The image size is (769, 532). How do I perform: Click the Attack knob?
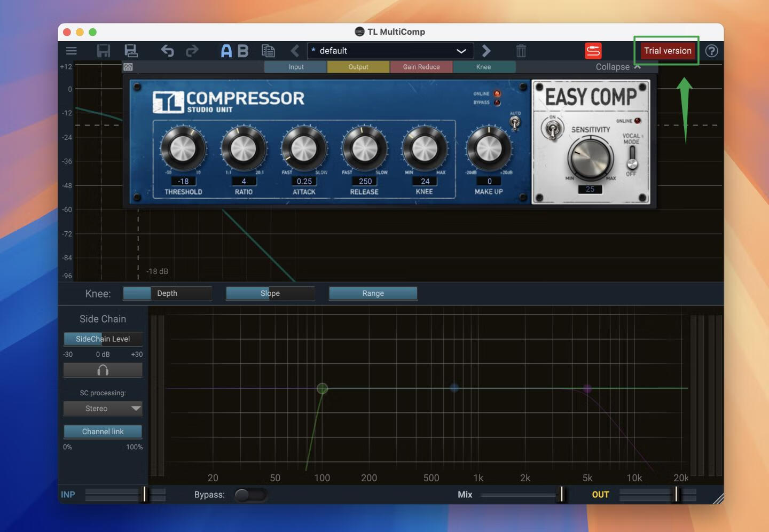click(x=304, y=148)
